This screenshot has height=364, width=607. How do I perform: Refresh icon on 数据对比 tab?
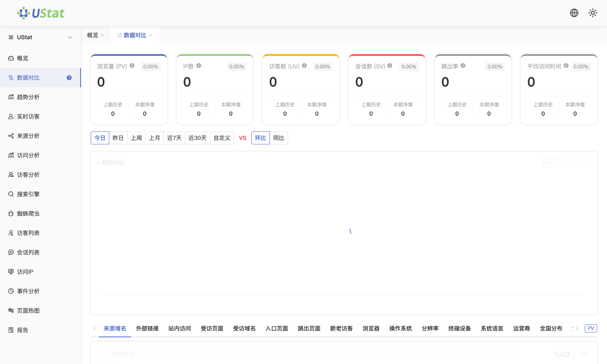coord(120,35)
